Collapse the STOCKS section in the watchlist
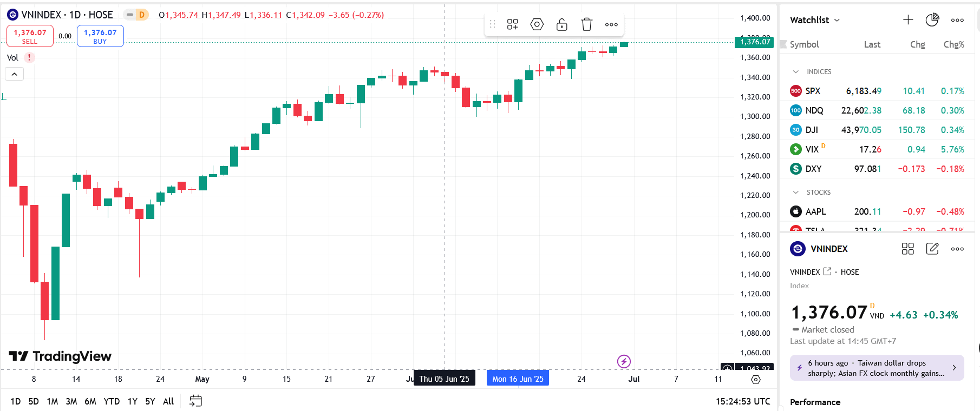This screenshot has height=411, width=980. (795, 193)
